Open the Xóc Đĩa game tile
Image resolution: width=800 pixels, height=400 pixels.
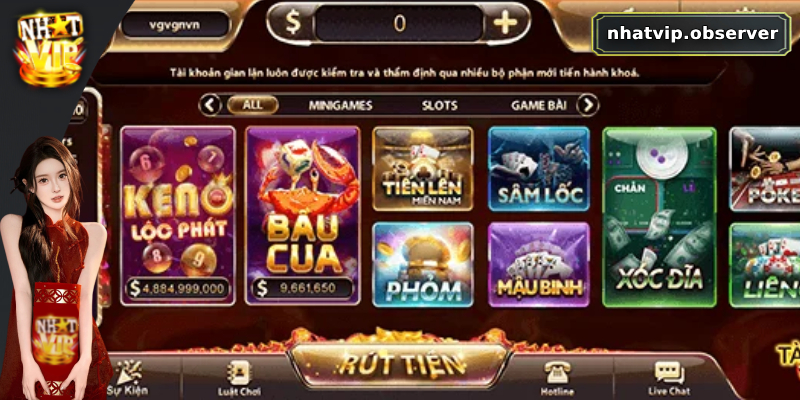659,217
